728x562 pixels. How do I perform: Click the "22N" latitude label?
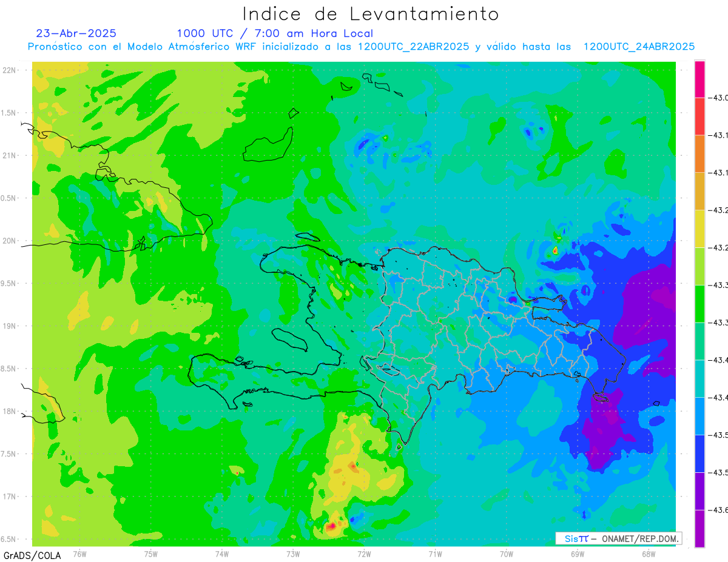click(x=10, y=70)
